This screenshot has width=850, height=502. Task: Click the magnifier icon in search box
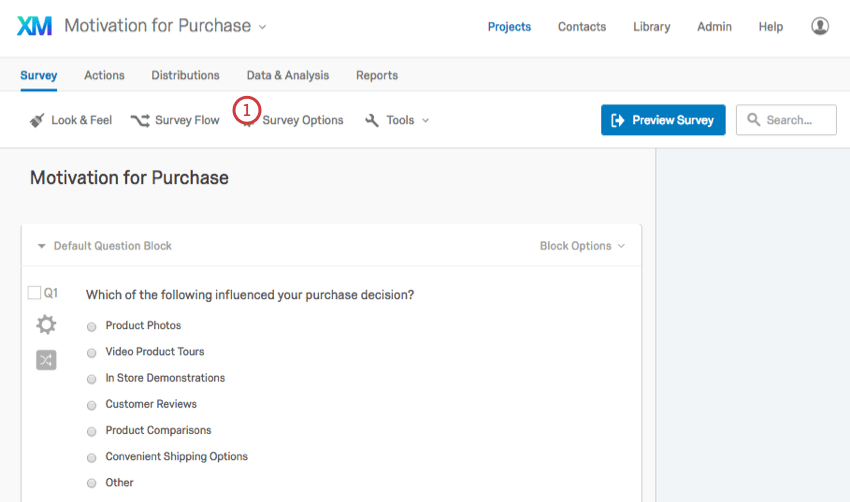(754, 120)
